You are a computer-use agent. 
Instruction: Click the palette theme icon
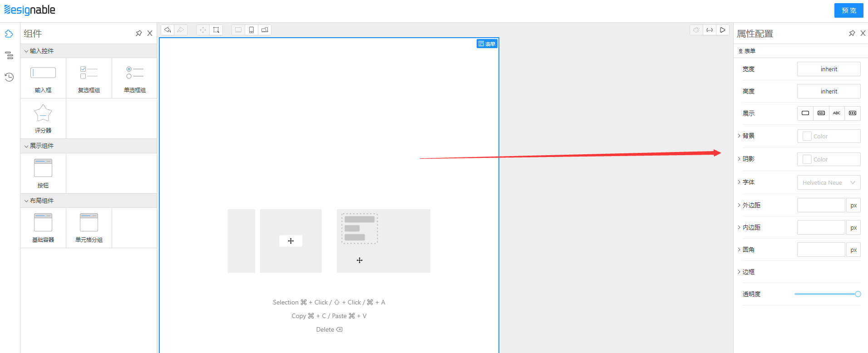(x=696, y=30)
